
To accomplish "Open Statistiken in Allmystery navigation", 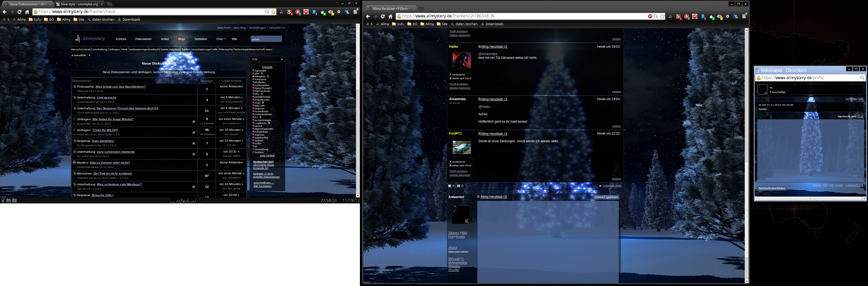I will [201, 39].
